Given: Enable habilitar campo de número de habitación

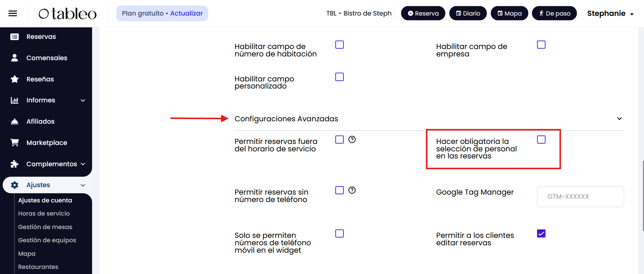Looking at the screenshot, I should (339, 45).
